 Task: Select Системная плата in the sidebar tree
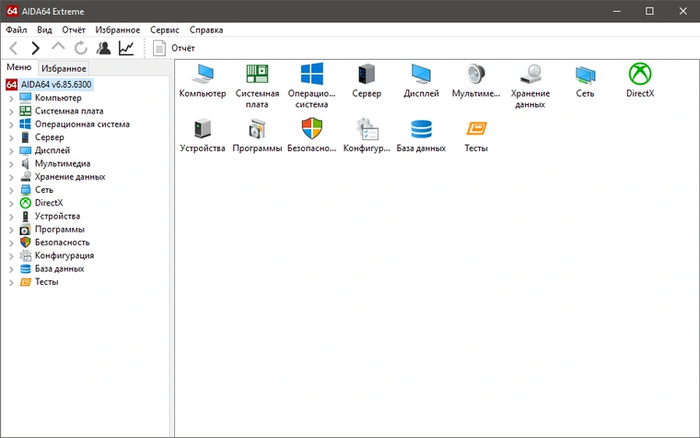pyautogui.click(x=69, y=111)
